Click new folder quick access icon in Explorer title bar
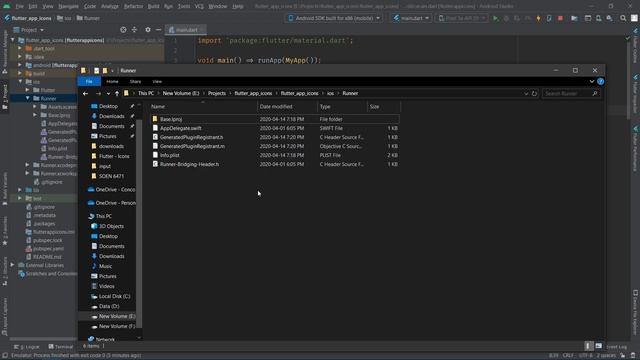640x360 pixels. point(105,71)
